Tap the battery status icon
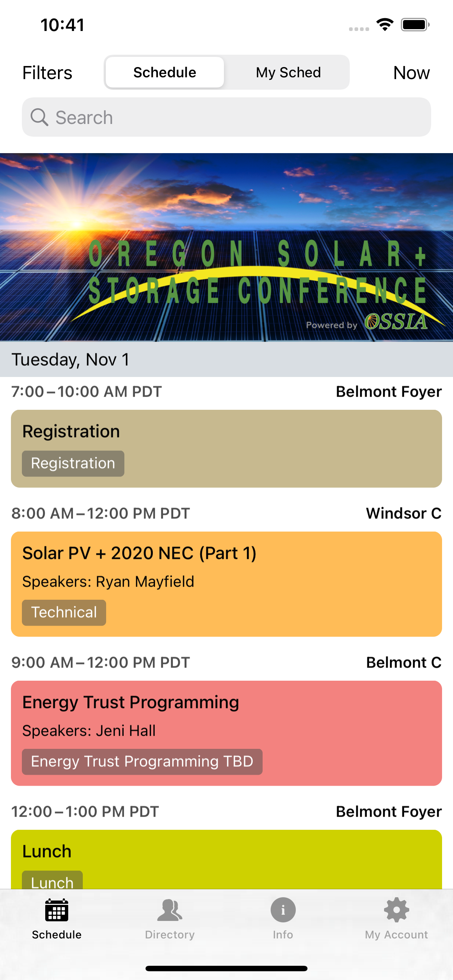The image size is (453, 980). coord(415,25)
